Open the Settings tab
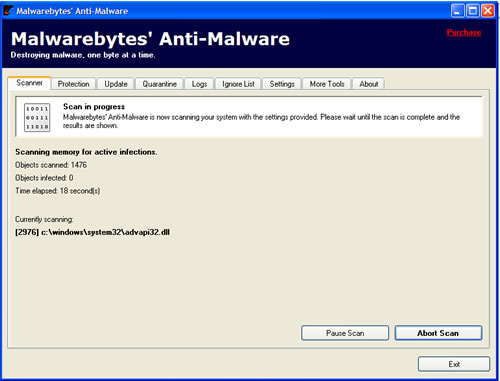Screen dimensions: 500x381 pyautogui.click(x=282, y=84)
